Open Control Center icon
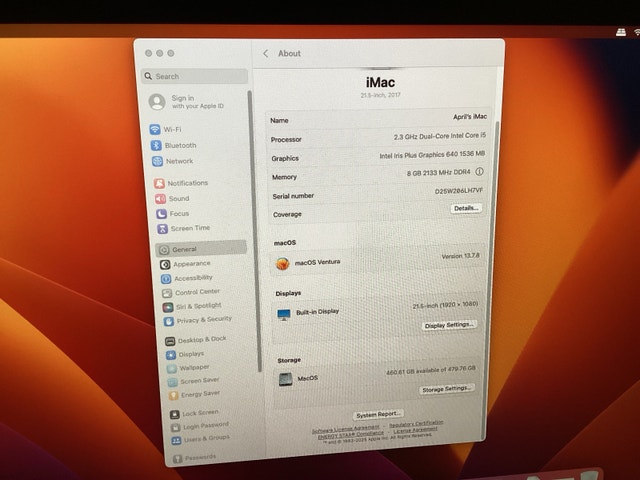The image size is (640, 480). pos(167,293)
